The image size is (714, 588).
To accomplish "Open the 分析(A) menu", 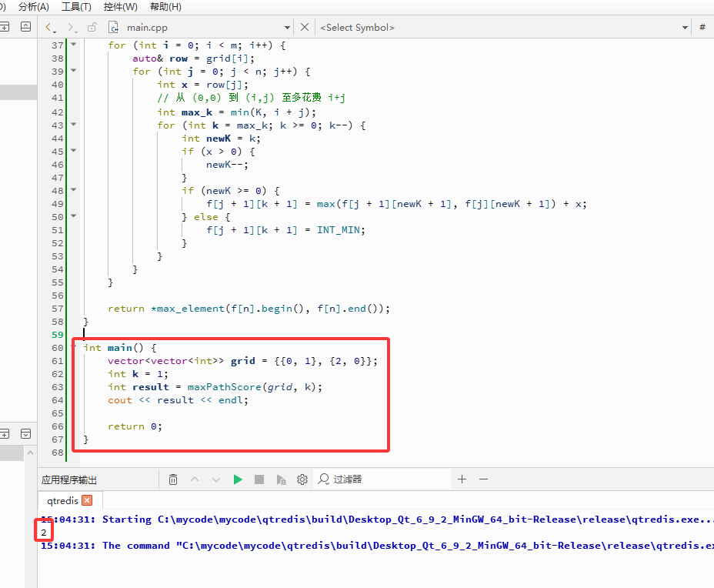I will pos(34,7).
